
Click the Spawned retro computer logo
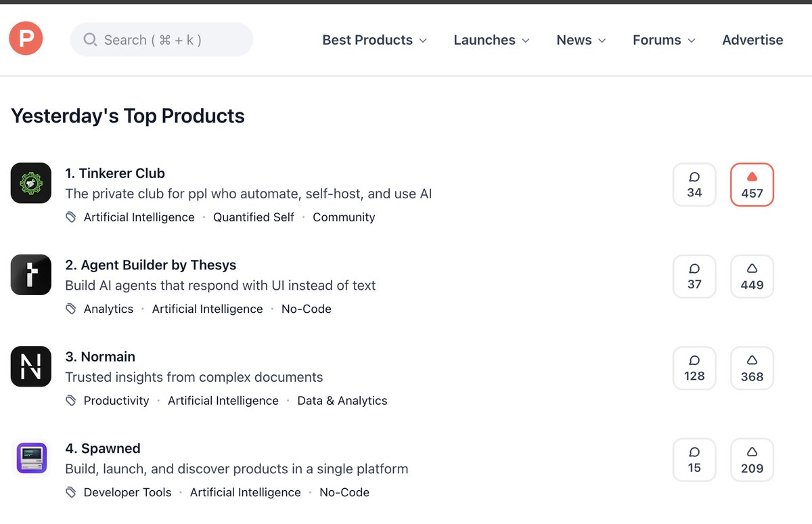[30, 458]
